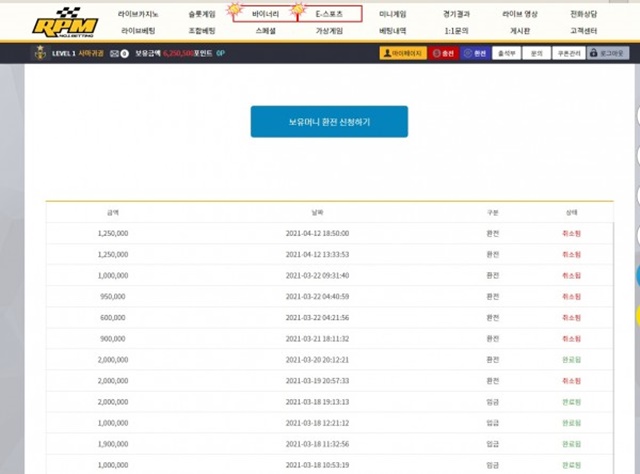Click the 상태 column header
The height and width of the screenshot is (474, 640).
pyautogui.click(x=571, y=212)
